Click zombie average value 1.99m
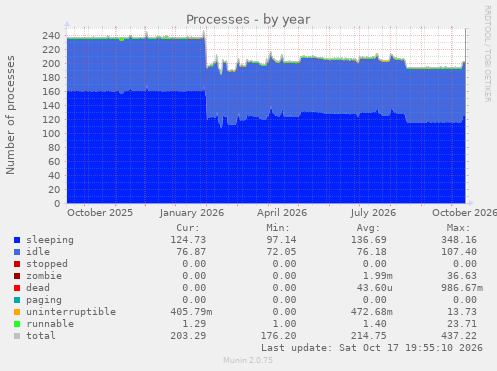 [x=377, y=276]
